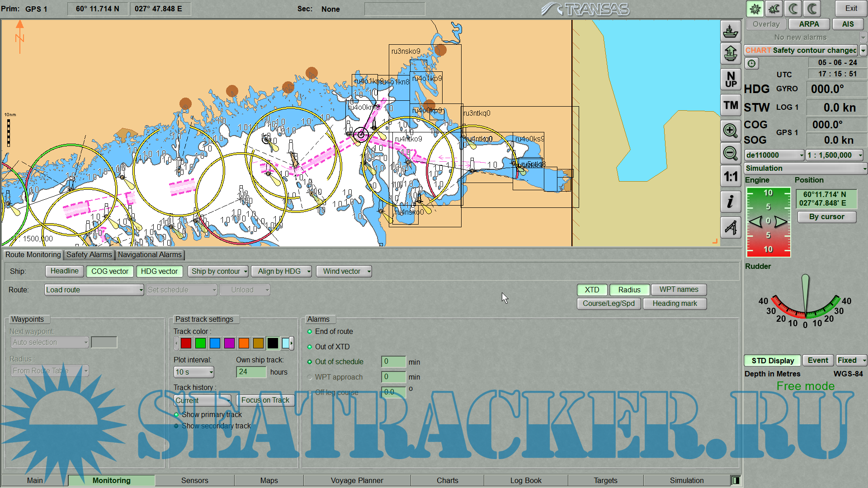Viewport: 868px width, 488px height.
Task: Pick the blue track color swatch
Action: click(215, 343)
